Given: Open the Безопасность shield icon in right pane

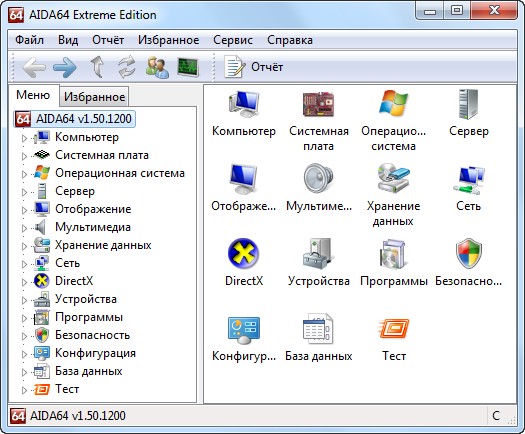Looking at the screenshot, I should [468, 253].
